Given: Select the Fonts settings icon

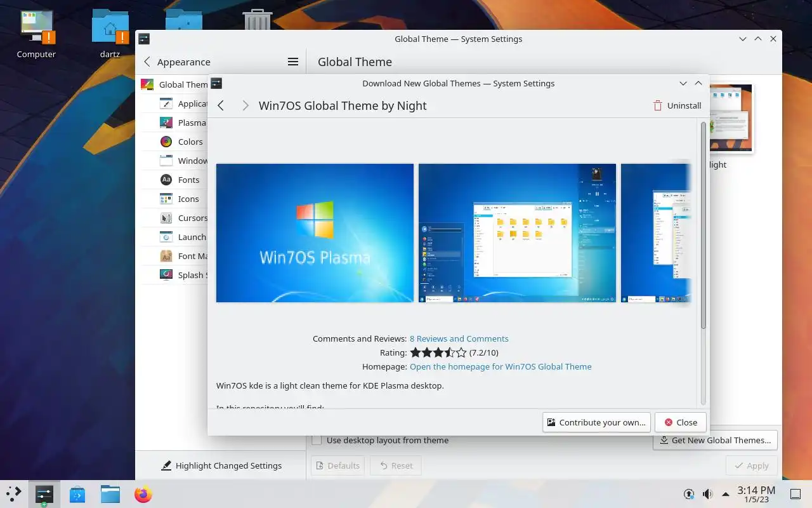Looking at the screenshot, I should point(166,180).
